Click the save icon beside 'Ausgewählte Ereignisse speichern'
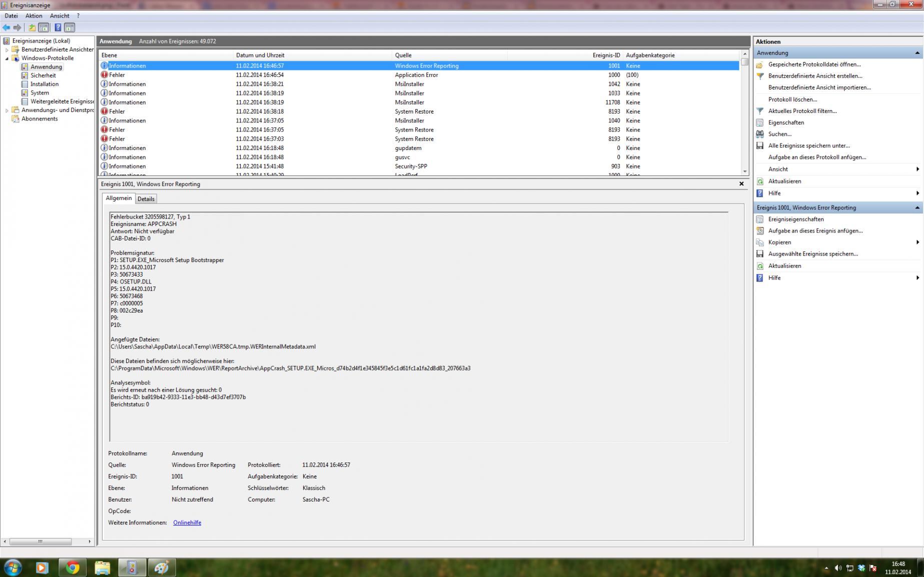 click(x=760, y=253)
